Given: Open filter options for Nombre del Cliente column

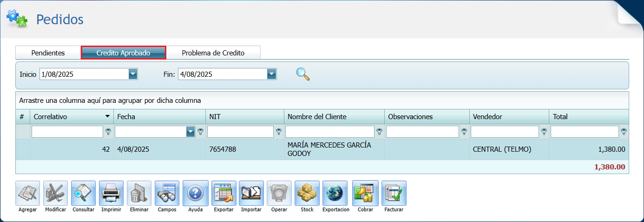Looking at the screenshot, I should [379, 132].
